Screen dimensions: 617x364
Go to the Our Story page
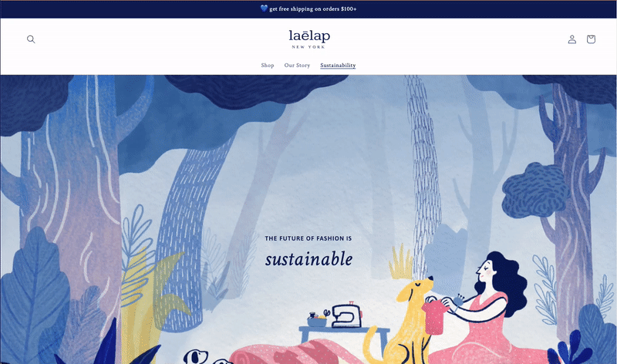point(297,66)
